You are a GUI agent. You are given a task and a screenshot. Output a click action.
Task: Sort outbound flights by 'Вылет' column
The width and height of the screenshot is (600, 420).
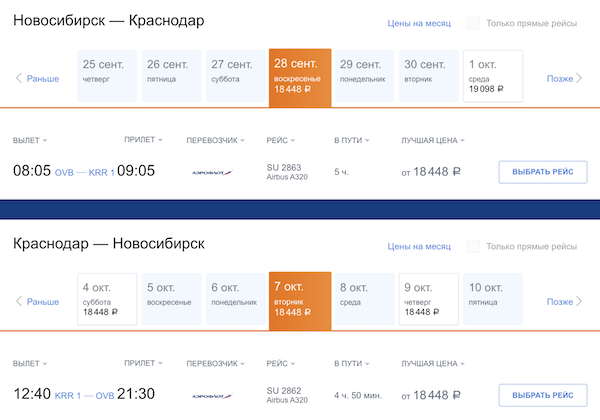tap(30, 140)
